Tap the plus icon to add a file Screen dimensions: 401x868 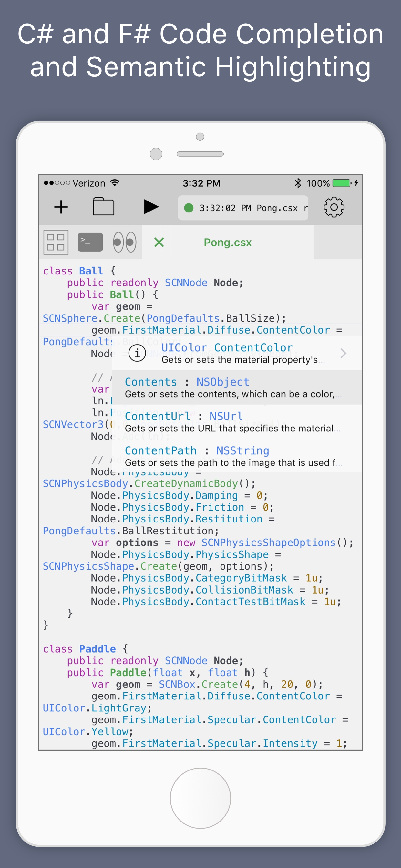[x=61, y=207]
